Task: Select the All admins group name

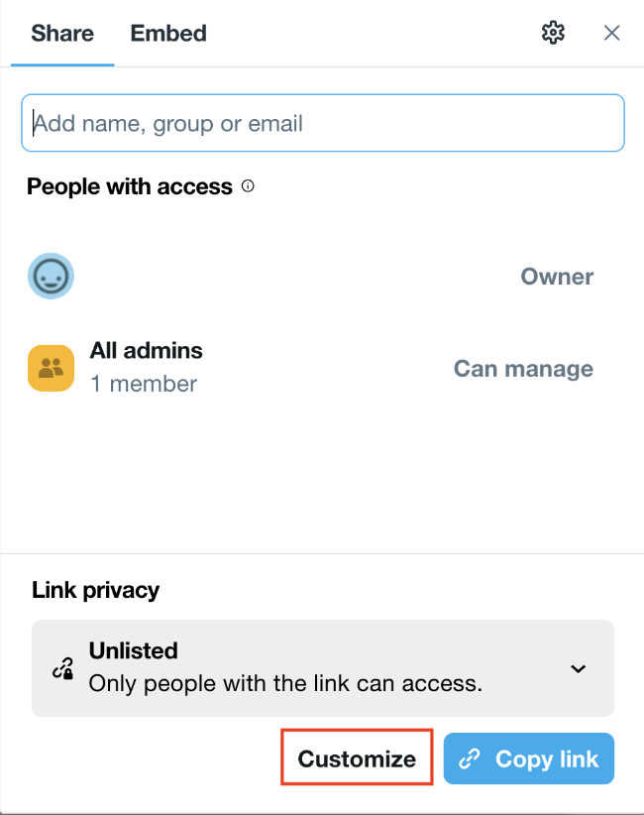Action: (147, 350)
